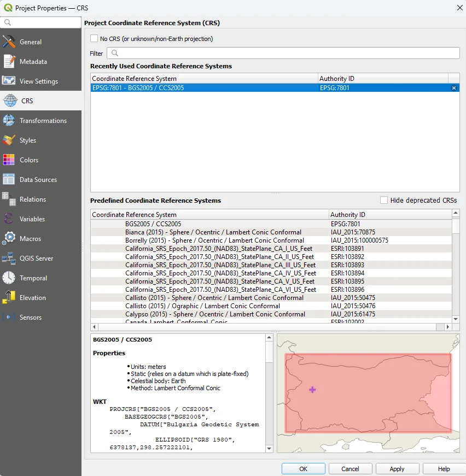Image resolution: width=466 pixels, height=476 pixels.
Task: Click the Apply button
Action: coord(397,469)
